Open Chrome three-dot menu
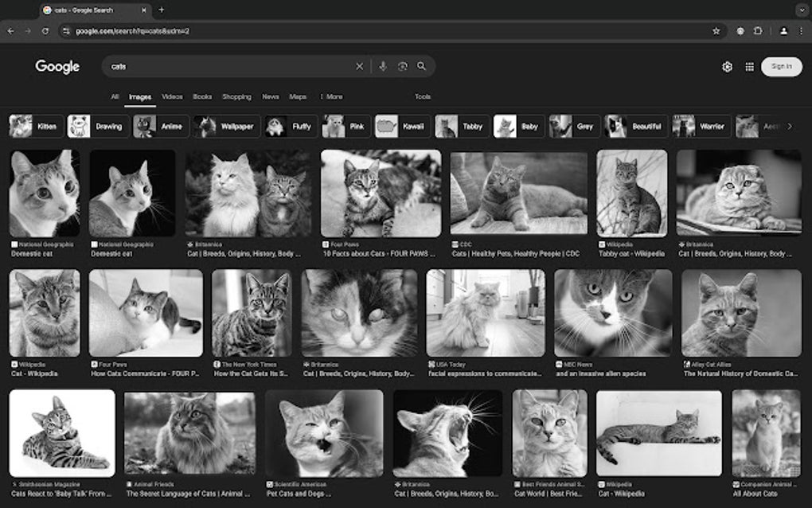Image resolution: width=812 pixels, height=508 pixels. pos(801,31)
